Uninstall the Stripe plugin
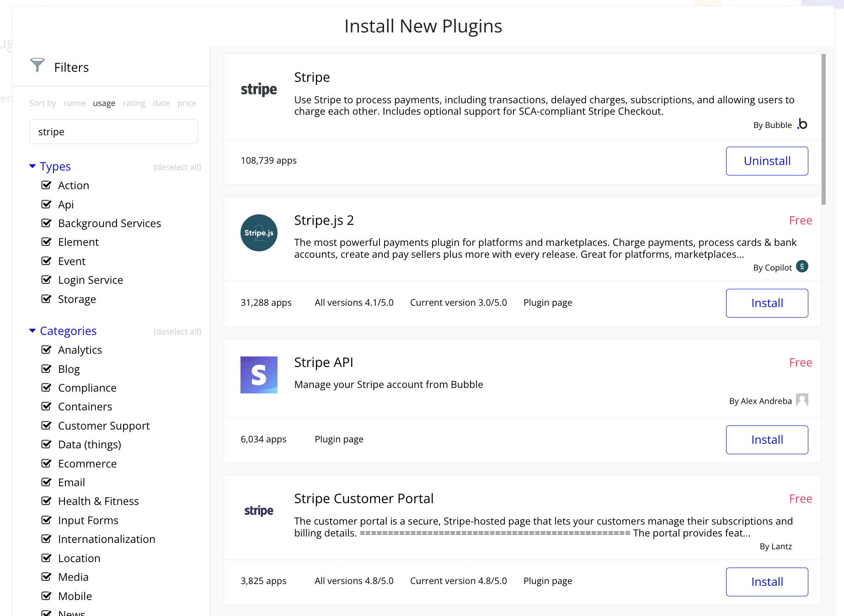The image size is (844, 616). pos(767,161)
